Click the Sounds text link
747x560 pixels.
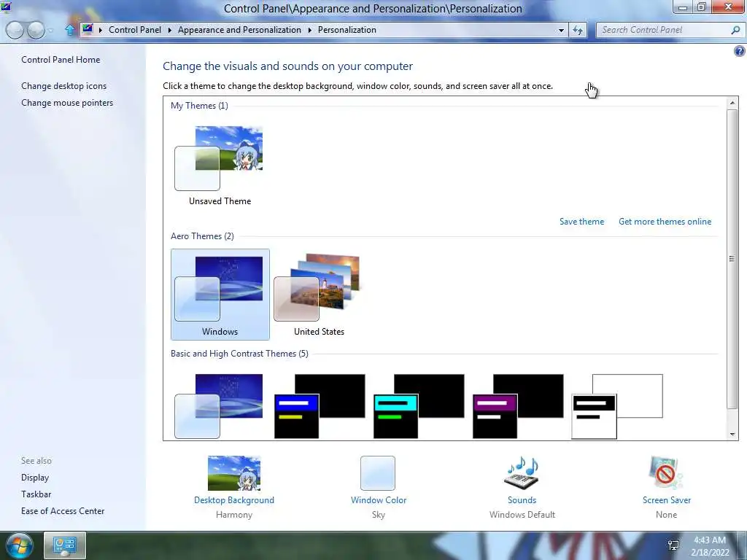coord(522,500)
